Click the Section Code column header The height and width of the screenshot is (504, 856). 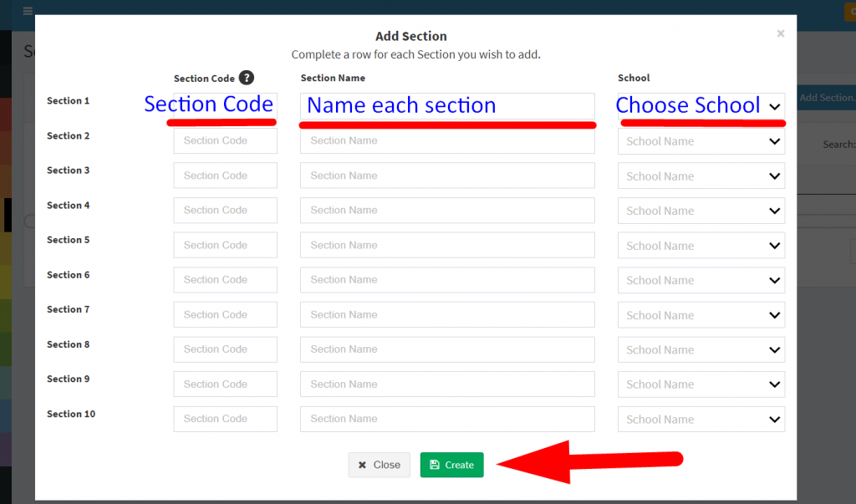click(204, 78)
